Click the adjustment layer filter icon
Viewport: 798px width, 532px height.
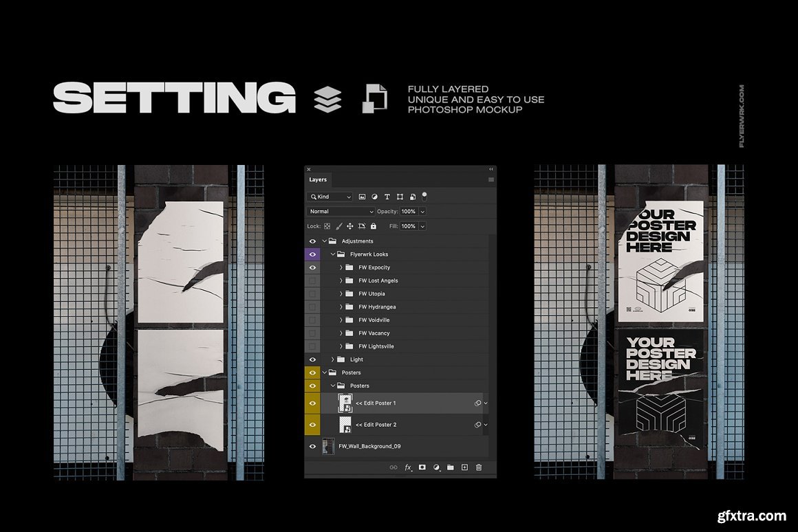374,197
